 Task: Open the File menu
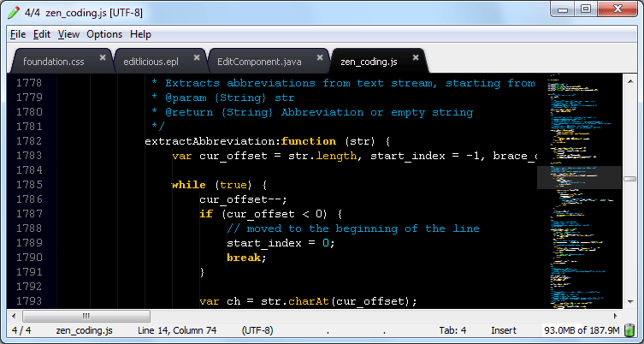click(x=18, y=34)
